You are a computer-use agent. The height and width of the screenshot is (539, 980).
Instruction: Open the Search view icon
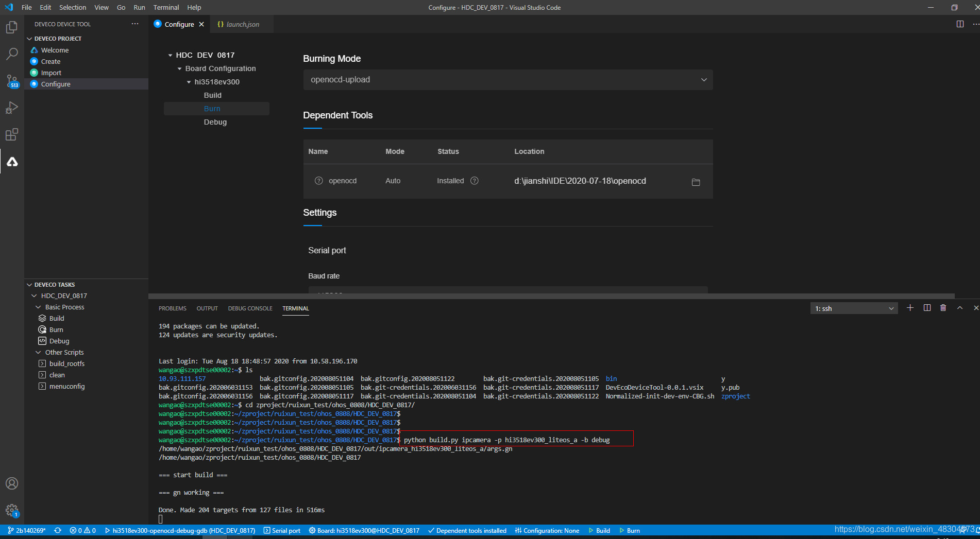tap(12, 54)
